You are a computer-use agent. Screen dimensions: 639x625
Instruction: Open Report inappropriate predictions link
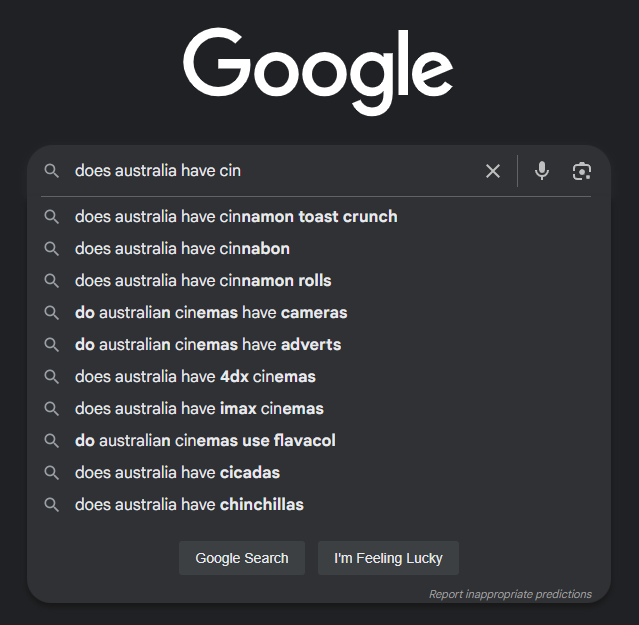(510, 594)
